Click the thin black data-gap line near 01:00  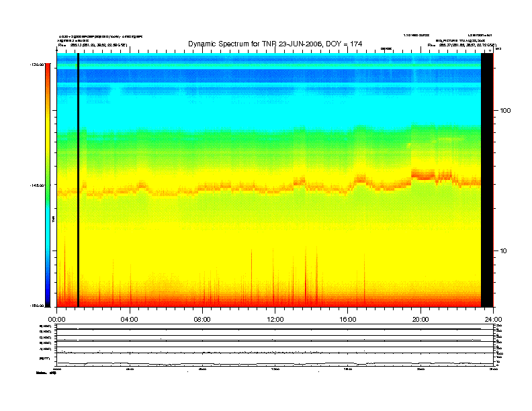point(78,180)
